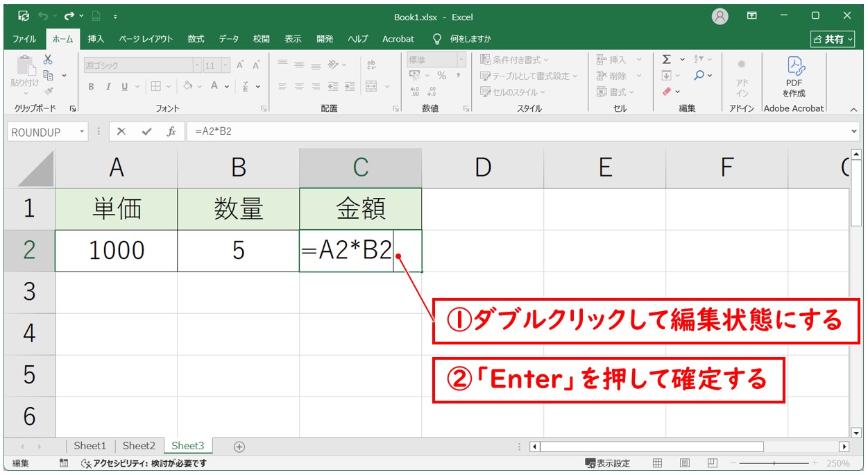
Task: Click the 何をしますか search field
Action: click(462, 39)
